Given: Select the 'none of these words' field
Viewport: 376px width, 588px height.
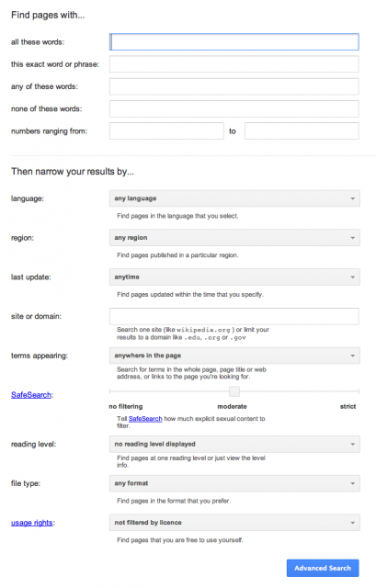Looking at the screenshot, I should tap(234, 108).
